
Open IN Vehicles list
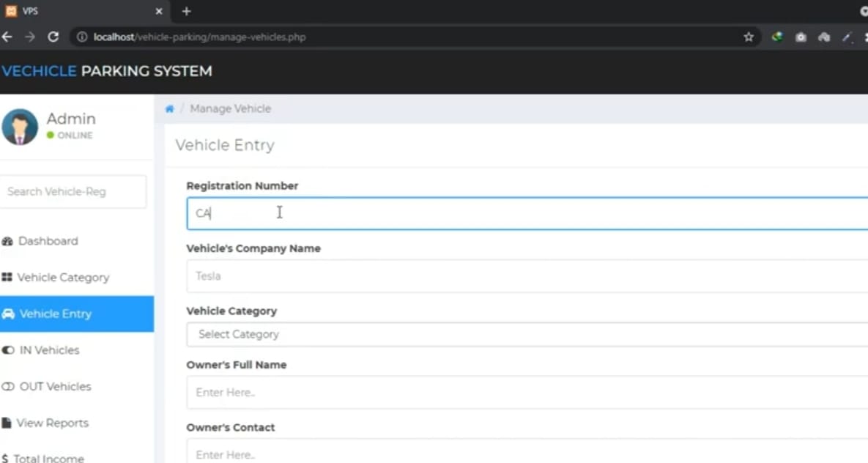coord(49,350)
